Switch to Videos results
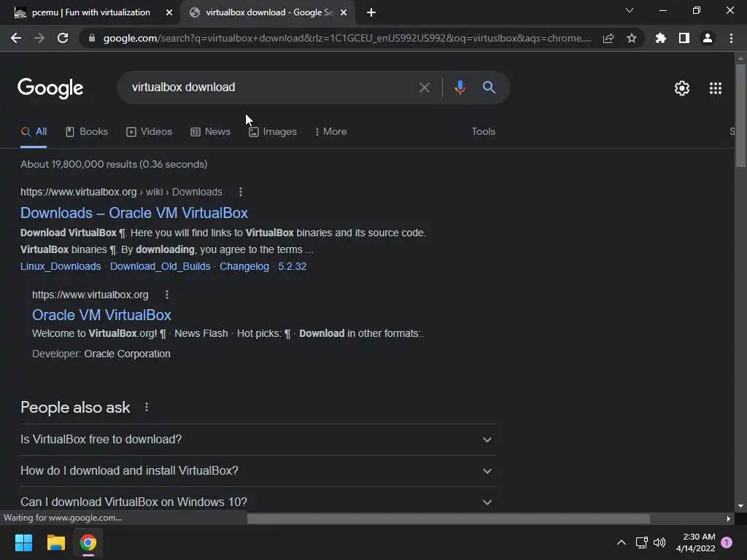Screen dimensions: 747x560 point(149,132)
